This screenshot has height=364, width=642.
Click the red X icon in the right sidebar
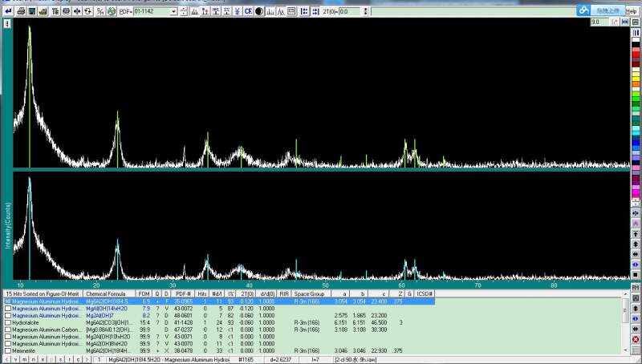pyautogui.click(x=636, y=339)
